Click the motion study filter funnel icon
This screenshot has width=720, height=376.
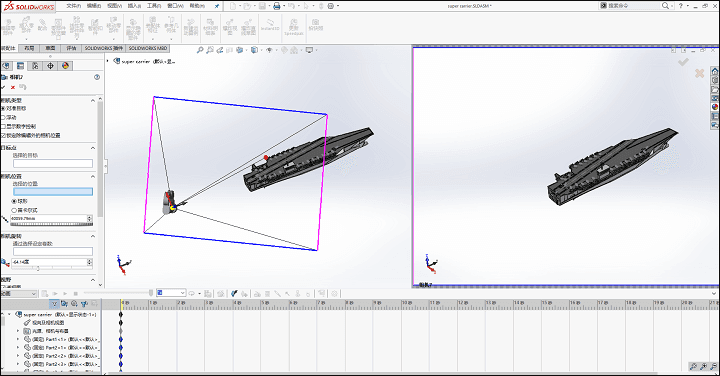(x=54, y=303)
